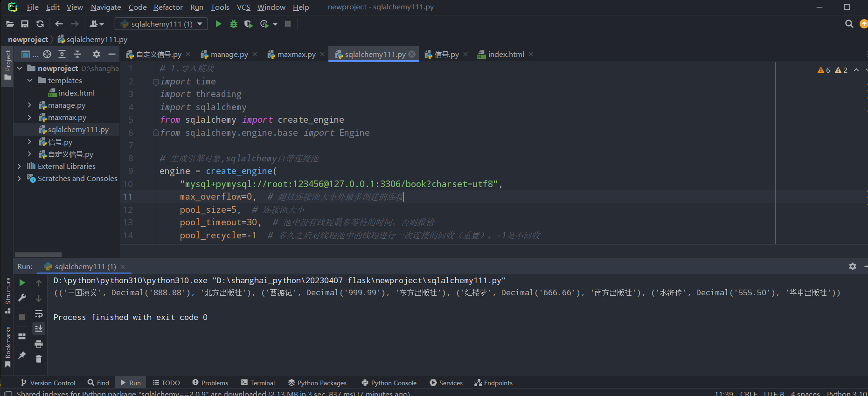Close the sqlalchemy111.py editor tab

[412, 54]
